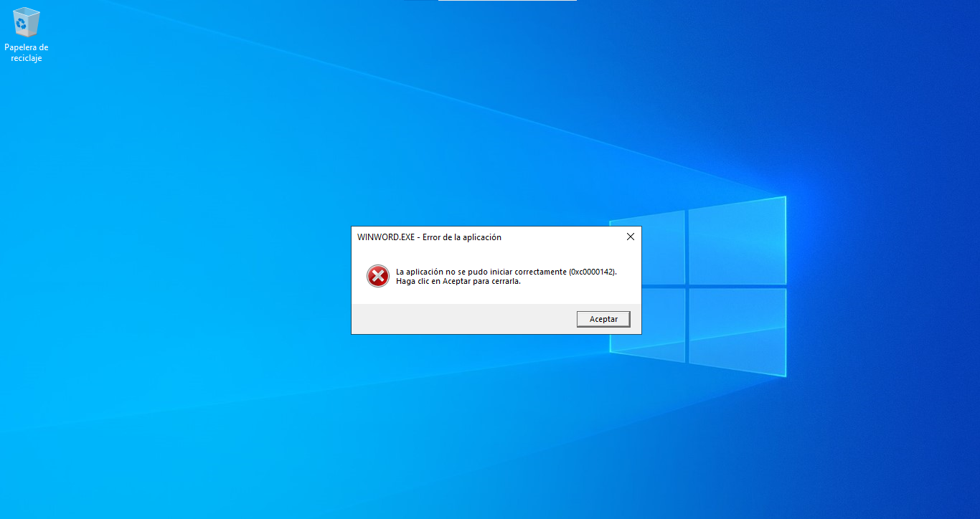This screenshot has width=980, height=519.
Task: Click the 'WINWORD.EXE - Error de la aplicación' title
Action: coord(429,237)
